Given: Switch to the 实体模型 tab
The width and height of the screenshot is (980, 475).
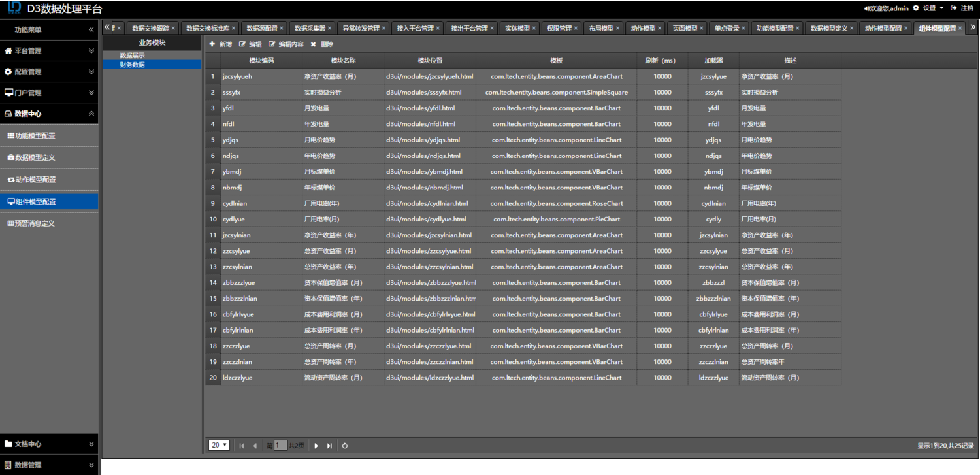Looking at the screenshot, I should click(x=517, y=29).
